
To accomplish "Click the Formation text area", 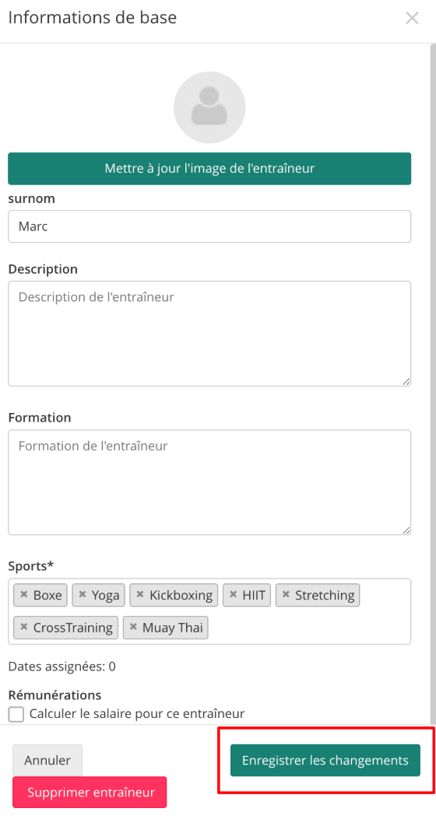I will (x=209, y=482).
